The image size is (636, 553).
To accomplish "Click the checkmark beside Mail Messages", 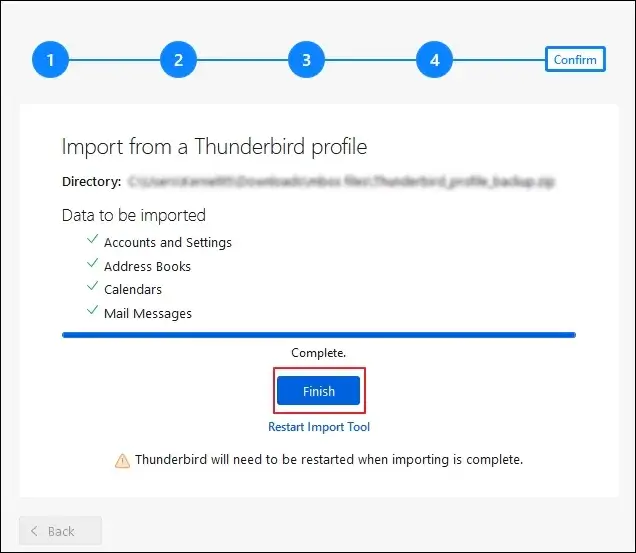I will pyautogui.click(x=92, y=310).
